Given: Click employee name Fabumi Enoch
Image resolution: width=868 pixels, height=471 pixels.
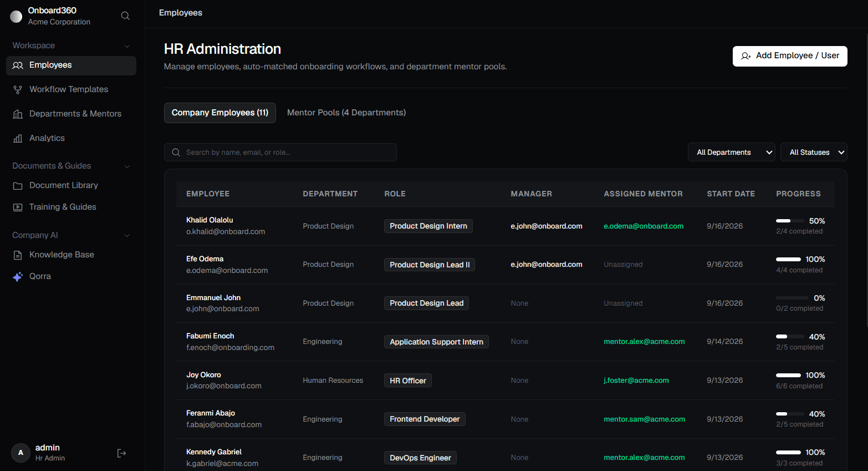Looking at the screenshot, I should point(210,336).
